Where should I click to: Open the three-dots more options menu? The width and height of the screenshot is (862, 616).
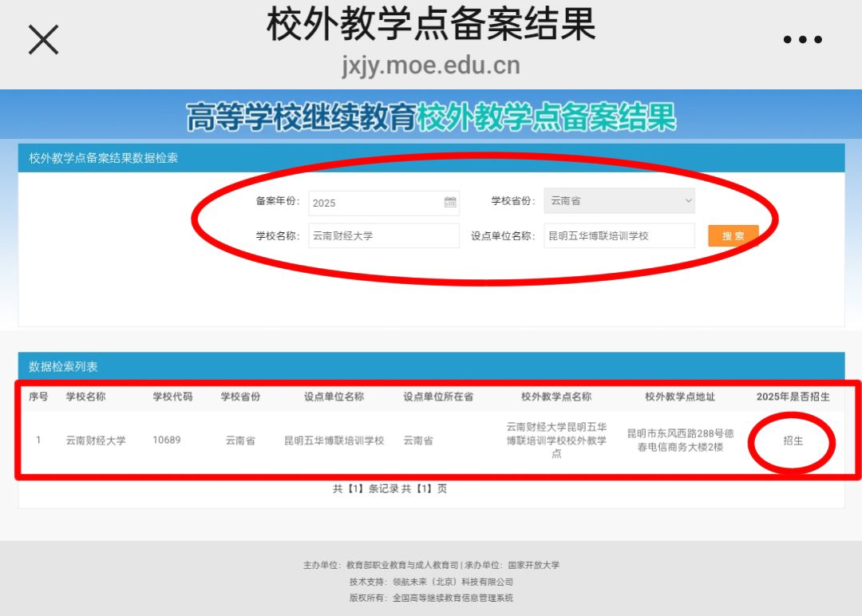click(x=802, y=40)
